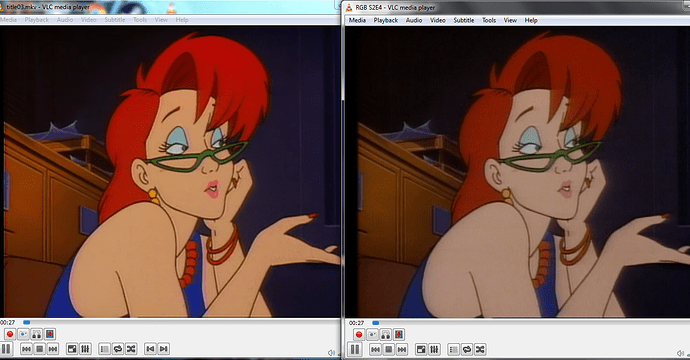
Task: Click the seek slider handle in title03.mkv window
Action: click(26, 323)
